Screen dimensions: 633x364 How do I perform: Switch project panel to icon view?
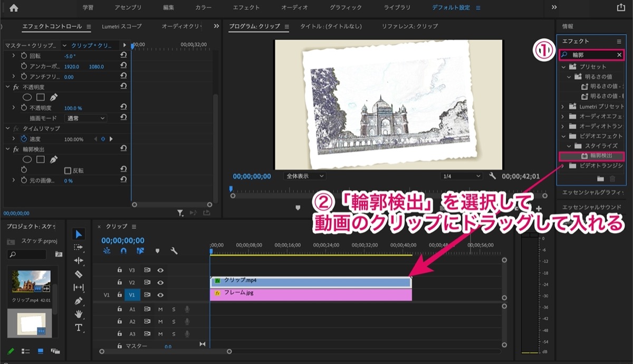40,351
